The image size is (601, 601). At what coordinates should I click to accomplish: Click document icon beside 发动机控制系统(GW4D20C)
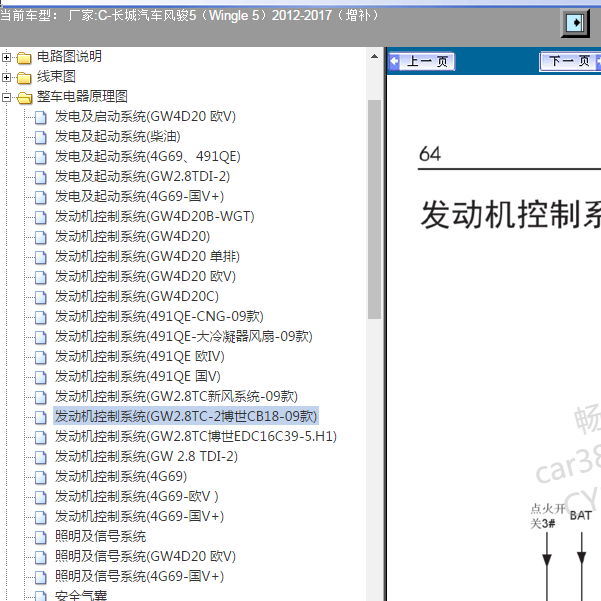pyautogui.click(x=41, y=297)
